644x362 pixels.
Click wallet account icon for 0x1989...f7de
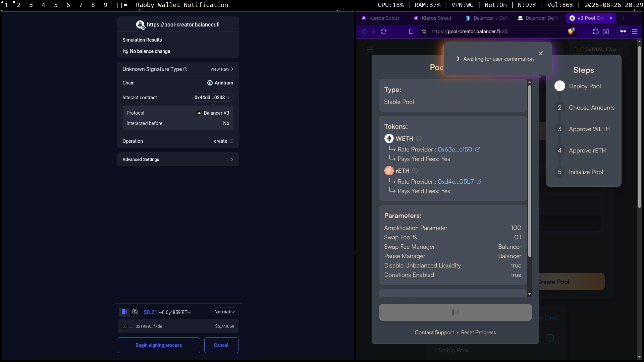[x=125, y=326]
